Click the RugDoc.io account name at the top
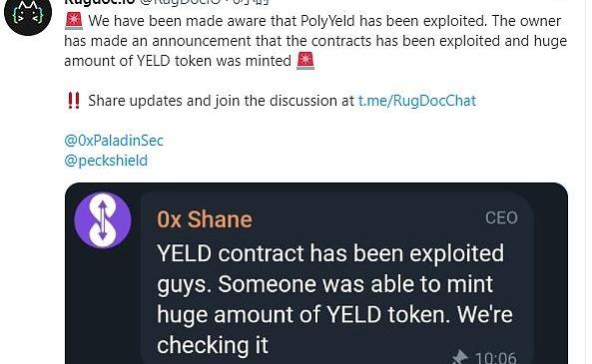This screenshot has height=364, width=592. 99,2
